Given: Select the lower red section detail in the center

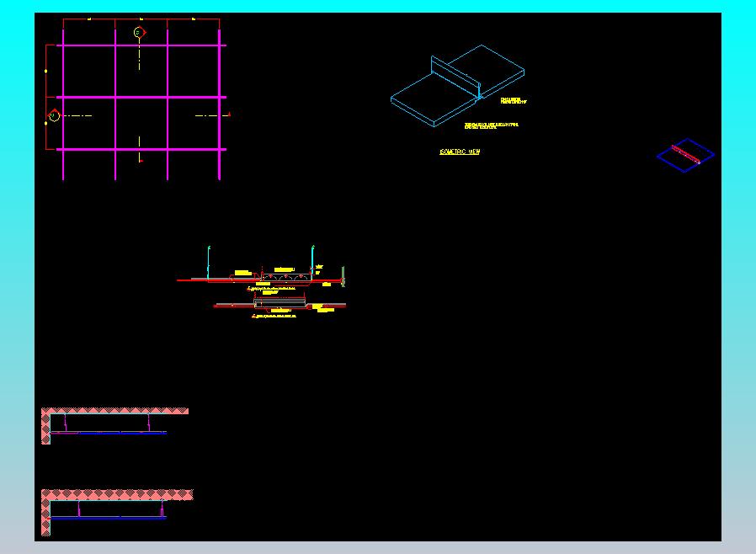Looking at the screenshot, I should tap(280, 304).
